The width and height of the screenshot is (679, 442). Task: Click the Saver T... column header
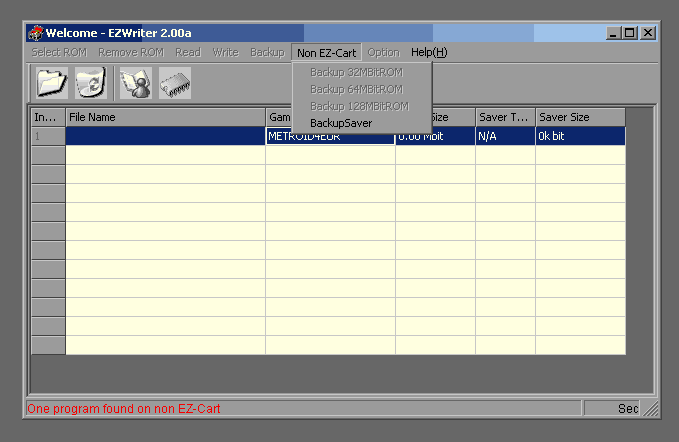(505, 117)
